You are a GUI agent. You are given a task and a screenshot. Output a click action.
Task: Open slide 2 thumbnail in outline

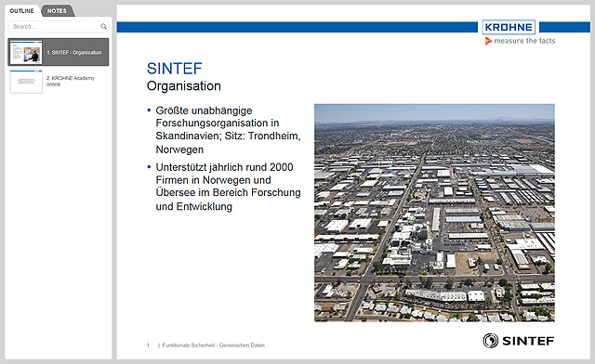click(x=26, y=81)
